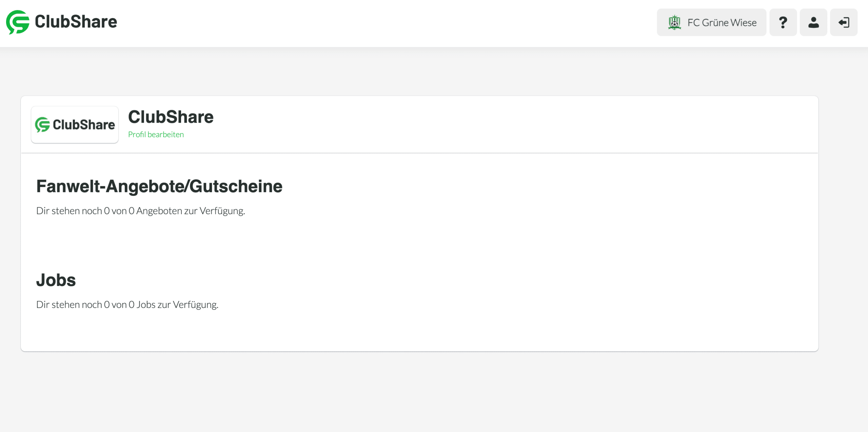Click the ClubShare wordmark inside the profile thumbnail
The height and width of the screenshot is (432, 868).
(x=84, y=125)
